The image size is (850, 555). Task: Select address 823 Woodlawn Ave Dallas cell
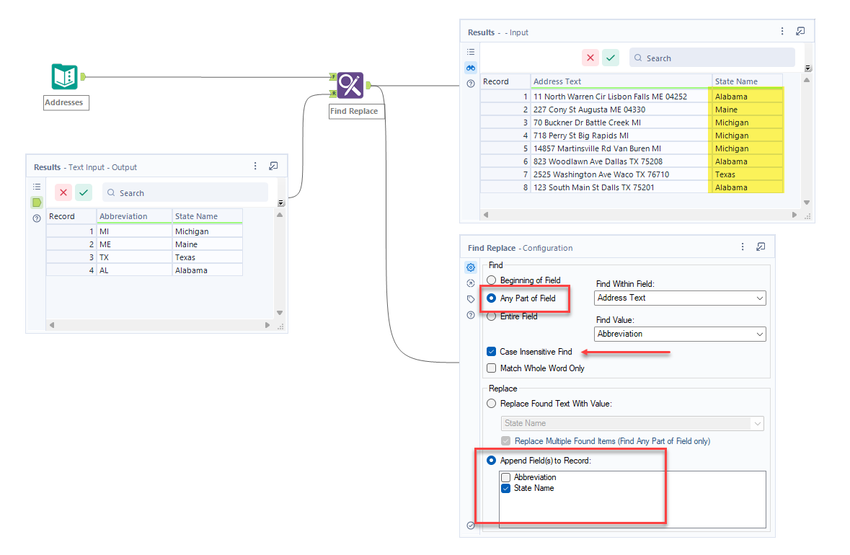pyautogui.click(x=620, y=162)
